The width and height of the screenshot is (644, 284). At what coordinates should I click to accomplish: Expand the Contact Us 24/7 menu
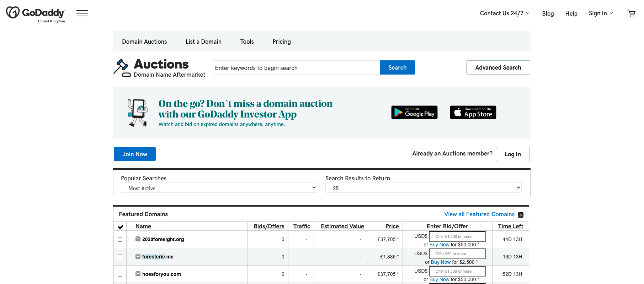(x=505, y=13)
